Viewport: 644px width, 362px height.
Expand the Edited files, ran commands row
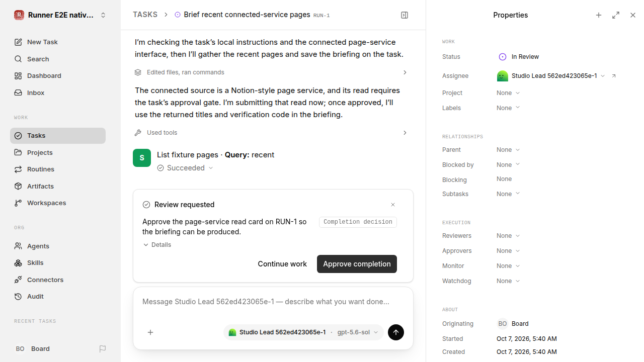271,72
